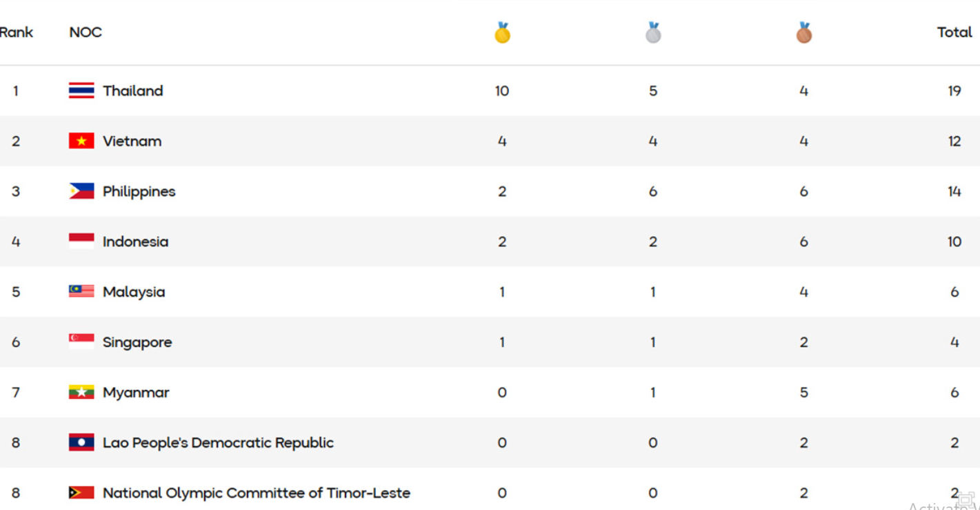The width and height of the screenshot is (980, 510).
Task: Open the Thailand country link
Action: pos(133,91)
